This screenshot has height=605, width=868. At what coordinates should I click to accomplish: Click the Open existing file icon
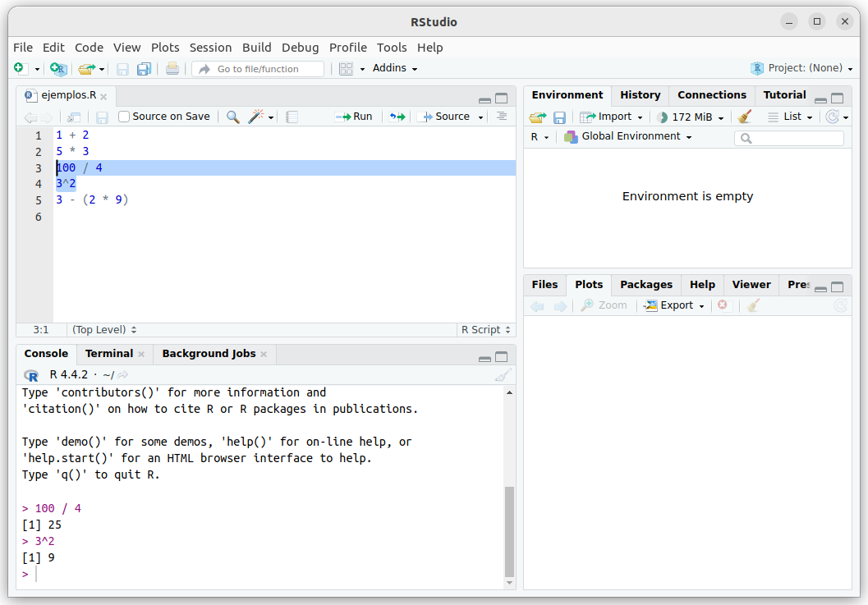click(x=86, y=69)
